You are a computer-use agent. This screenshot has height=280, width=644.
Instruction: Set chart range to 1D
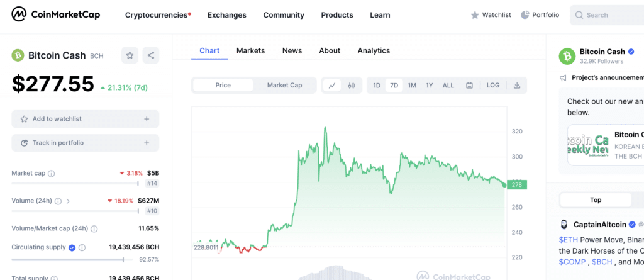377,85
